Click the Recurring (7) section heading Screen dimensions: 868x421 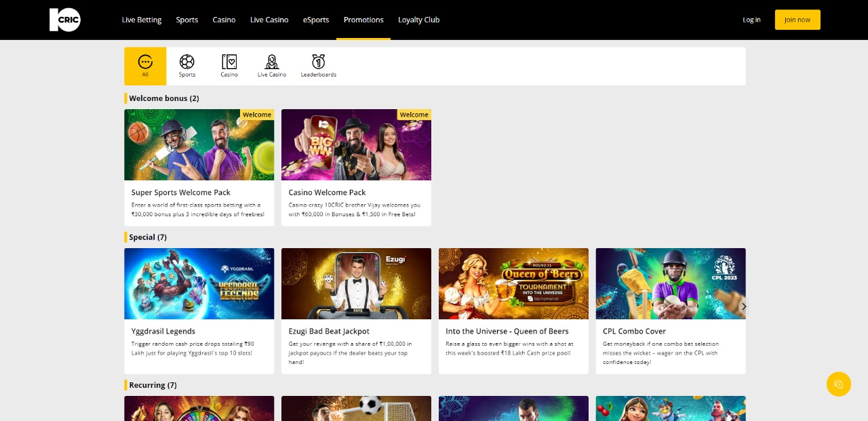(x=153, y=385)
